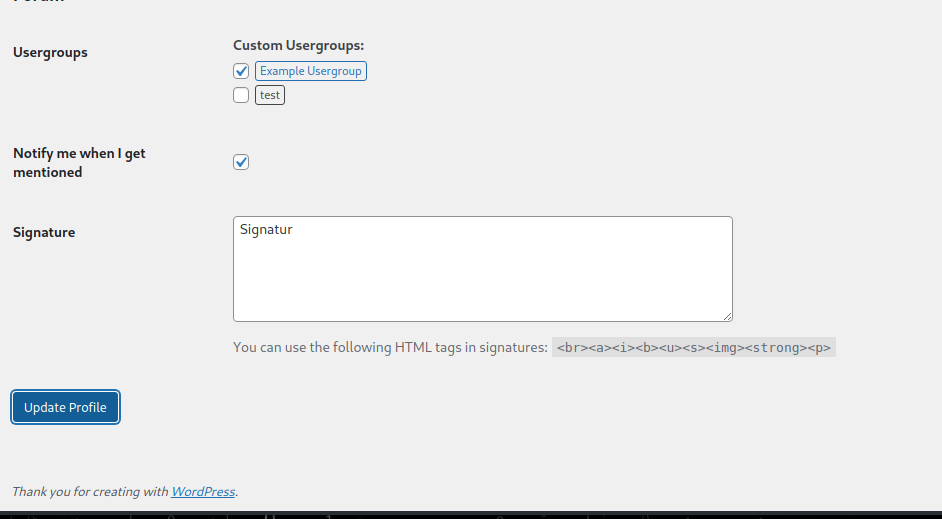Click the word Signatur in the text area
The image size is (942, 519).
(x=266, y=229)
